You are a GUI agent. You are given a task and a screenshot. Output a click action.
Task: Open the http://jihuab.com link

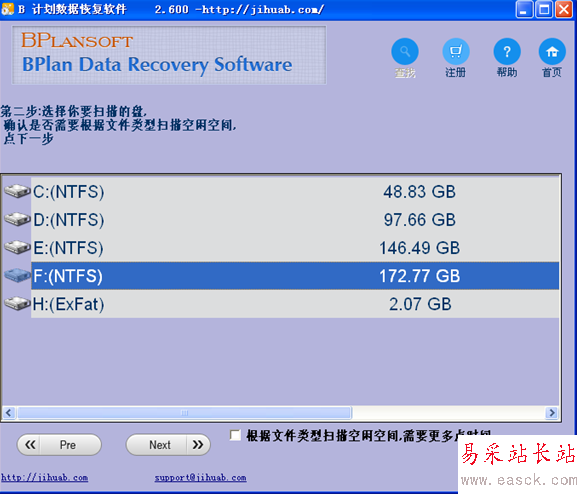pos(45,478)
